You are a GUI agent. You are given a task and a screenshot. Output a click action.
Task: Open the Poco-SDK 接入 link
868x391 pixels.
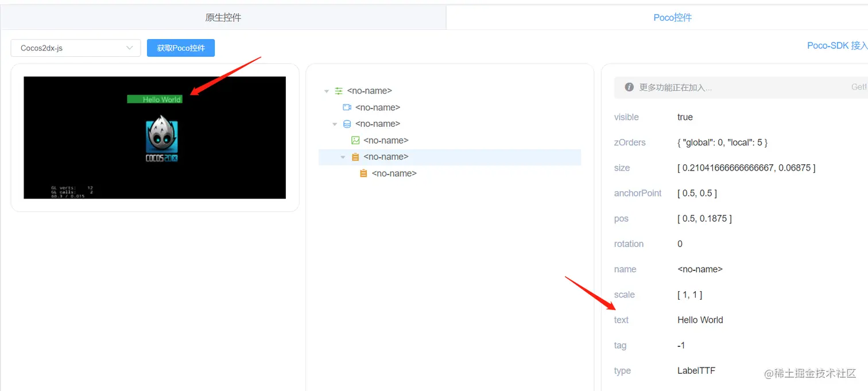pos(837,46)
